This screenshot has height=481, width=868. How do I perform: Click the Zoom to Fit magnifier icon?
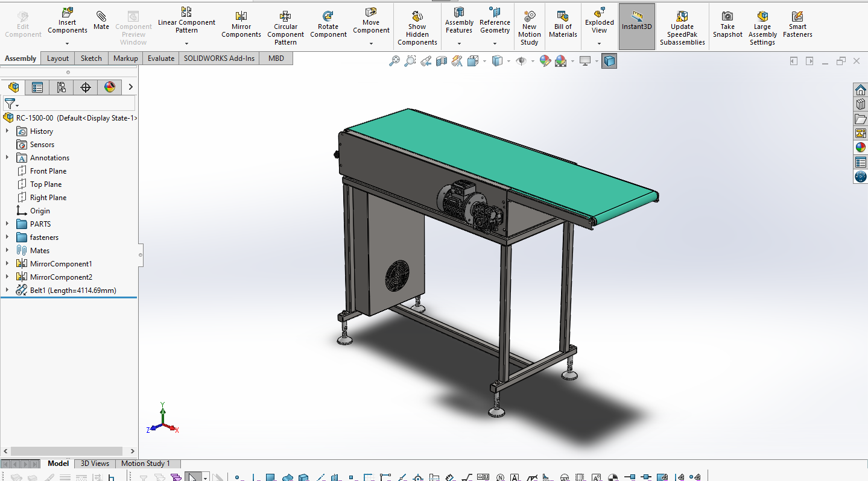click(x=394, y=61)
